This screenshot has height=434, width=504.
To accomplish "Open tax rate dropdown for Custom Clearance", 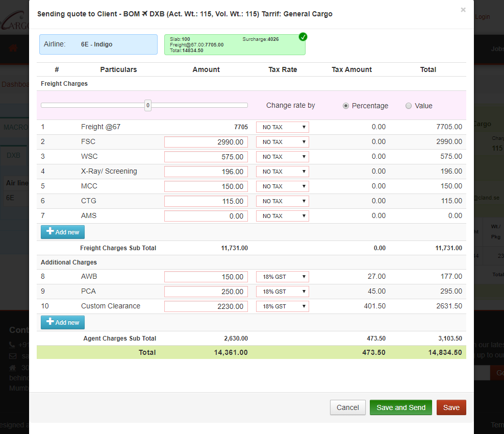I will coord(282,306).
